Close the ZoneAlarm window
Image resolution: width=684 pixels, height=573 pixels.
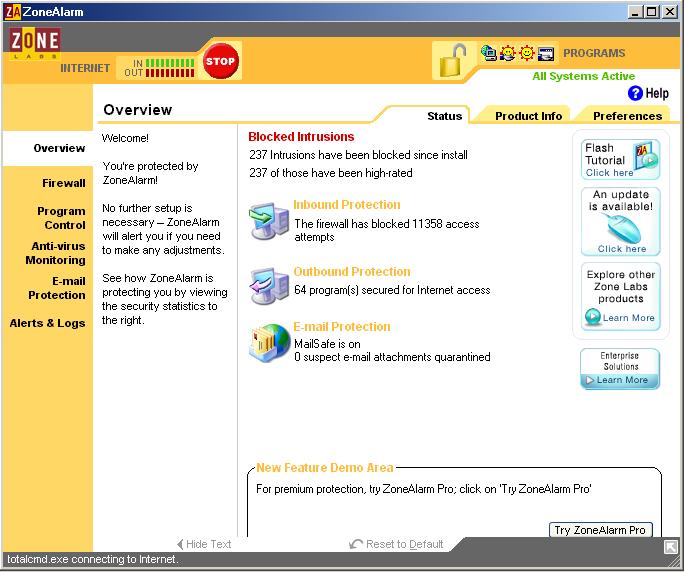point(670,11)
